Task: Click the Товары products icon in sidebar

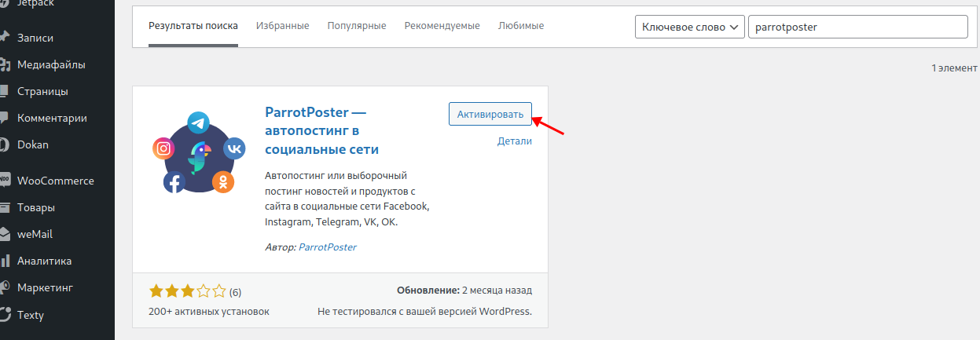Action: (x=4, y=208)
